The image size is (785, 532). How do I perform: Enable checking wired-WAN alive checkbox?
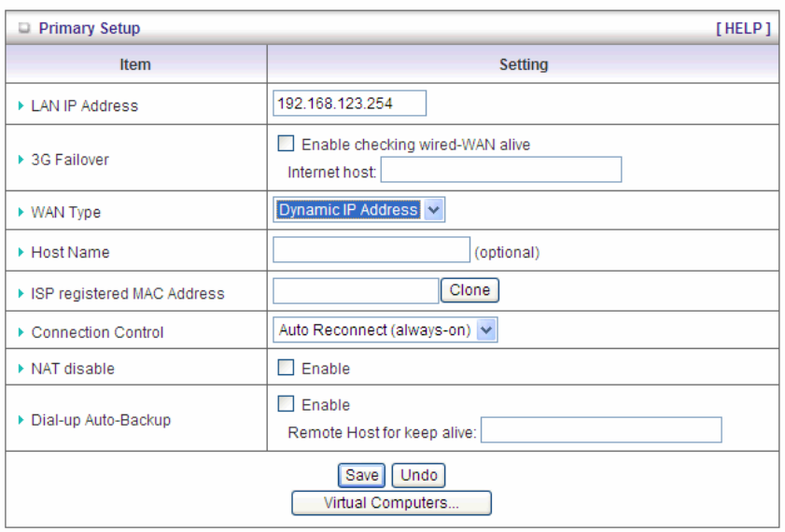(x=286, y=144)
